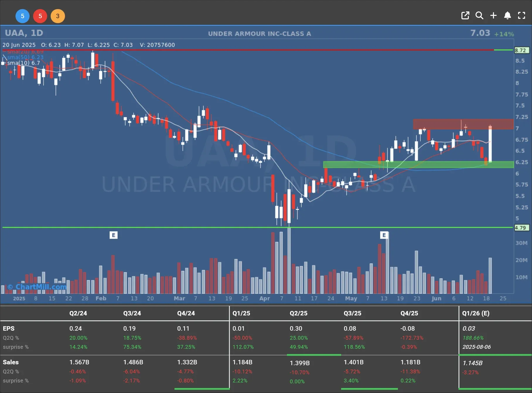Click the 3.40% sales surprise value

click(351, 381)
